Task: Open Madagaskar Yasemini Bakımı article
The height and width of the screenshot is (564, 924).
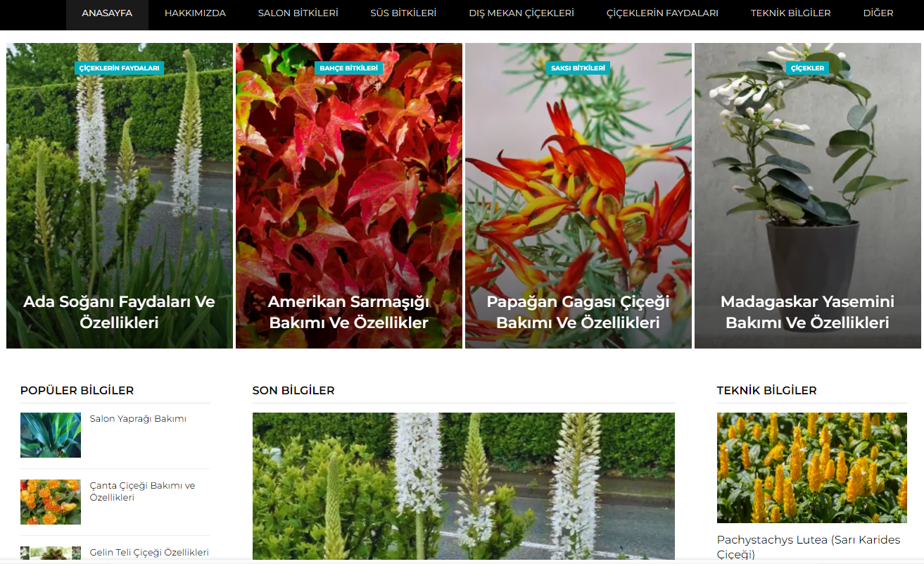Action: click(x=807, y=312)
